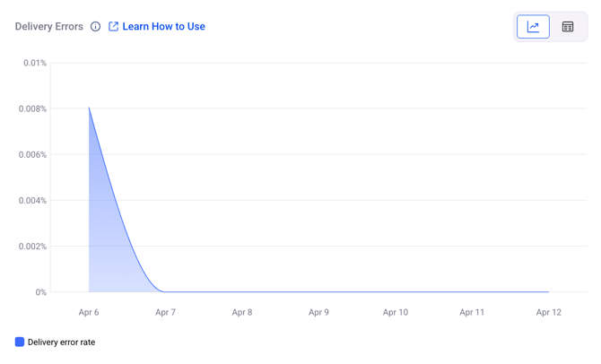
Task: Toggle the Delivery error rate legend label
Action: [x=61, y=342]
